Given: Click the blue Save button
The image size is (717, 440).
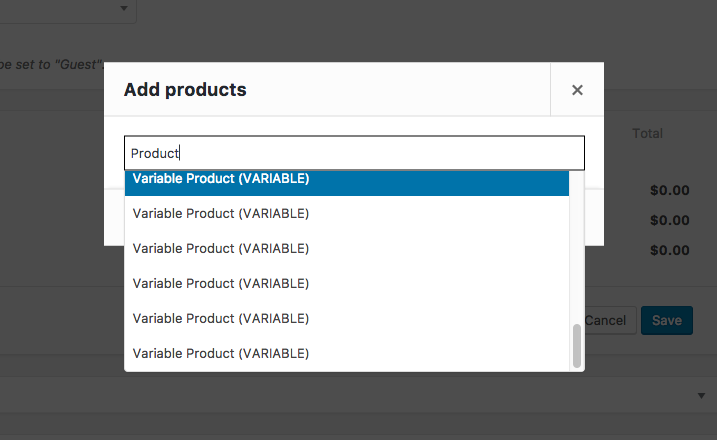Looking at the screenshot, I should tap(667, 320).
